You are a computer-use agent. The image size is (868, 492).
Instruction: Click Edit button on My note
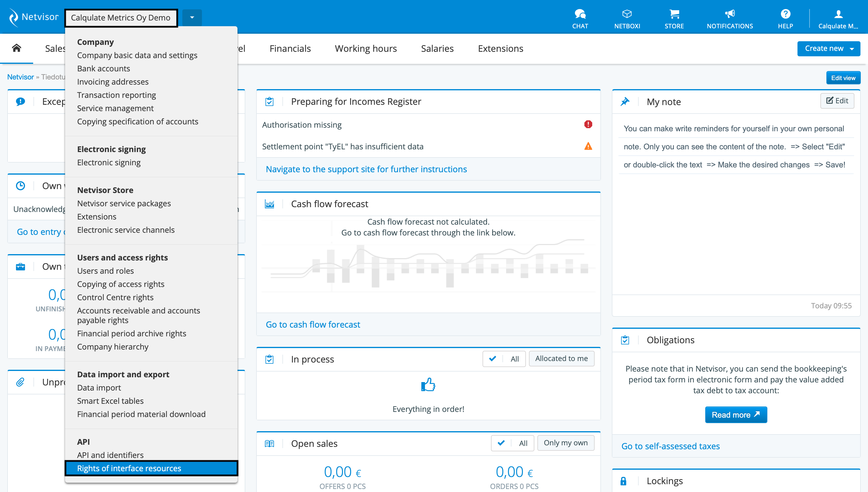click(837, 101)
